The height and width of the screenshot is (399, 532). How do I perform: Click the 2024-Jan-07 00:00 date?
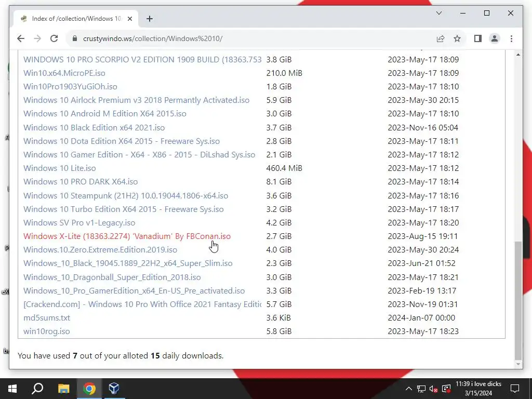coord(421,318)
